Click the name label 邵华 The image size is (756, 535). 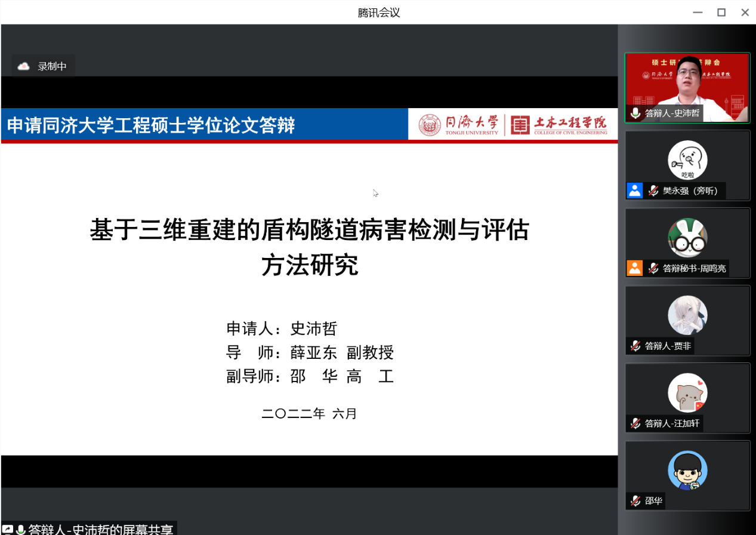653,501
